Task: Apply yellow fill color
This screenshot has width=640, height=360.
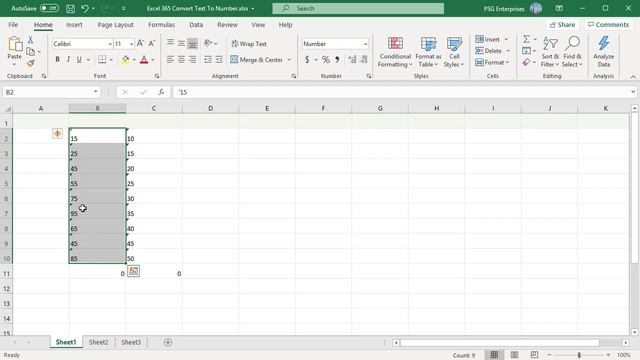Action: click(x=126, y=60)
